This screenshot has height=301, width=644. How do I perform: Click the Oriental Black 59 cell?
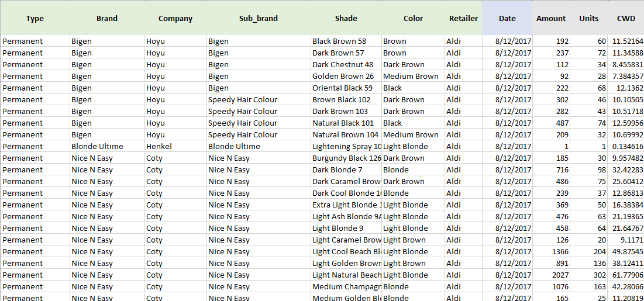click(346, 88)
